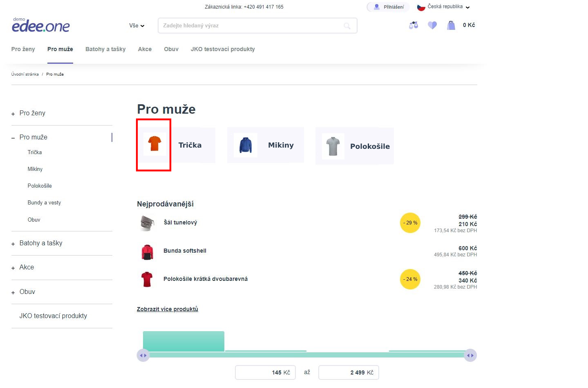This screenshot has height=388, width=588.
Task: Open the wishlist heart icon
Action: pyautogui.click(x=432, y=25)
